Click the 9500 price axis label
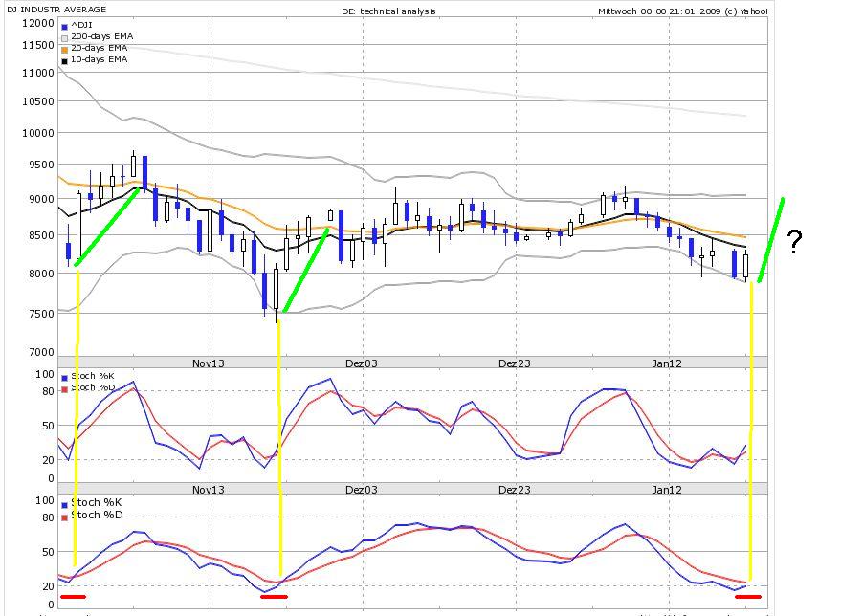 (41, 165)
